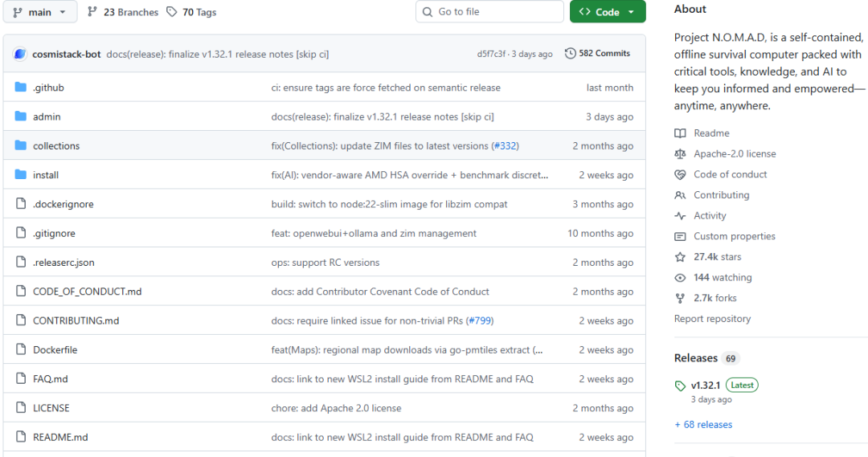Open the admin folder
This screenshot has width=868, height=457.
pos(47,116)
